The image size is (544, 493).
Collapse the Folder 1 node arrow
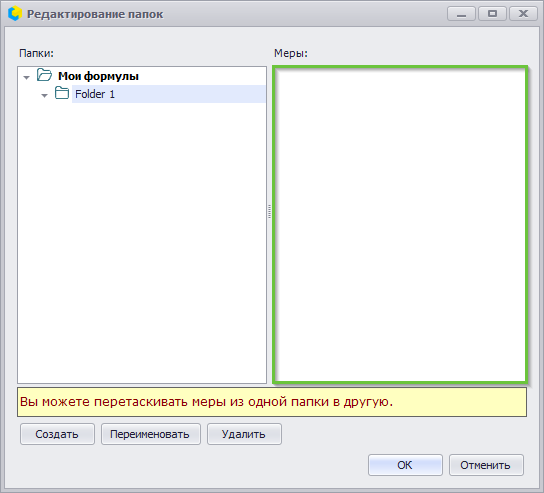44,95
